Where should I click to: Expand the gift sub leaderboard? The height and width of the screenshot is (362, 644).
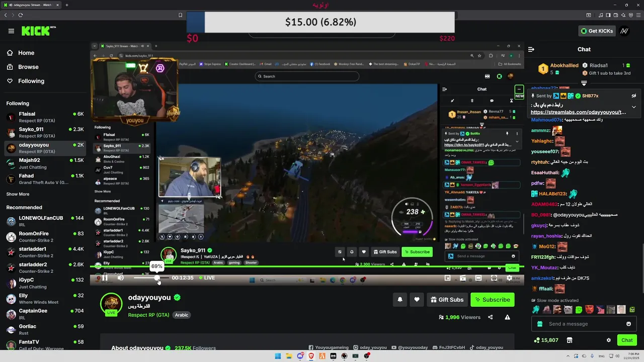tap(584, 83)
